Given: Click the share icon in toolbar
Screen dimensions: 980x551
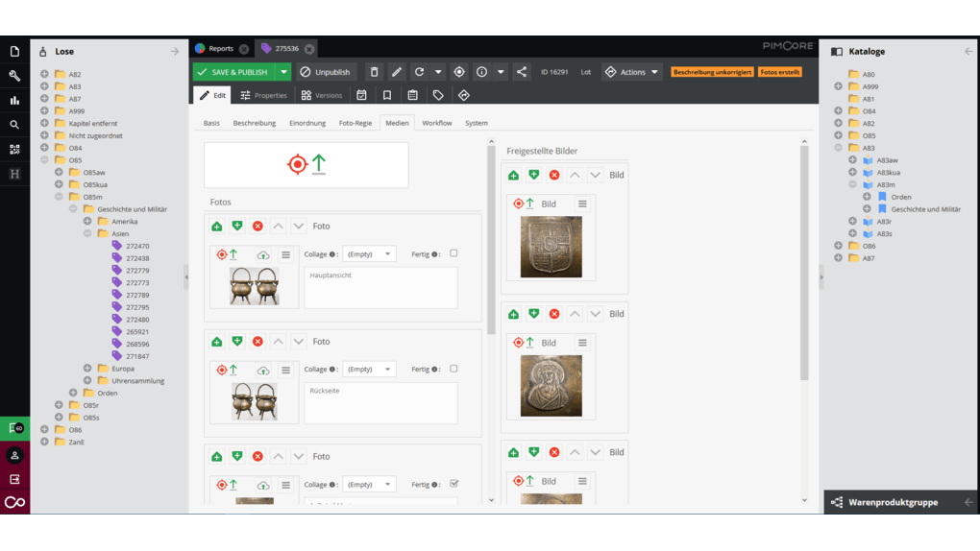Looking at the screenshot, I should (x=522, y=72).
